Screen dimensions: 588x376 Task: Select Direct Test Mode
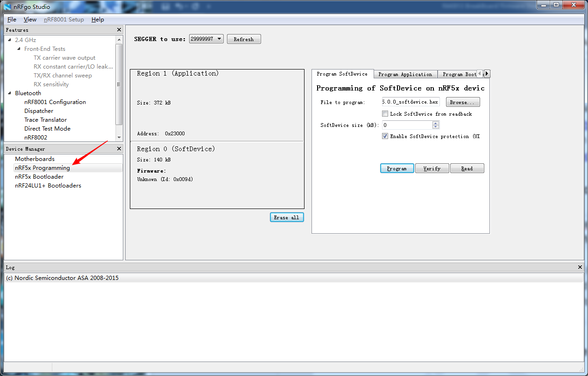click(47, 129)
